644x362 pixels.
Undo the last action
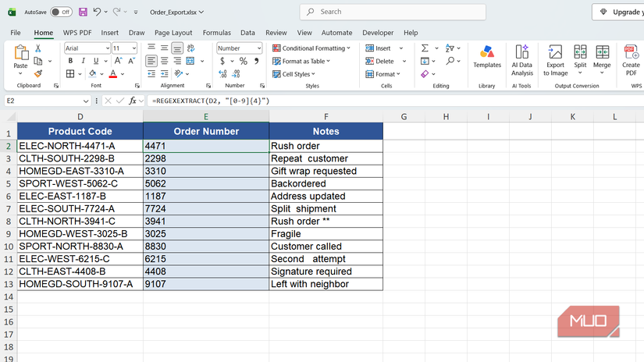coord(97,12)
